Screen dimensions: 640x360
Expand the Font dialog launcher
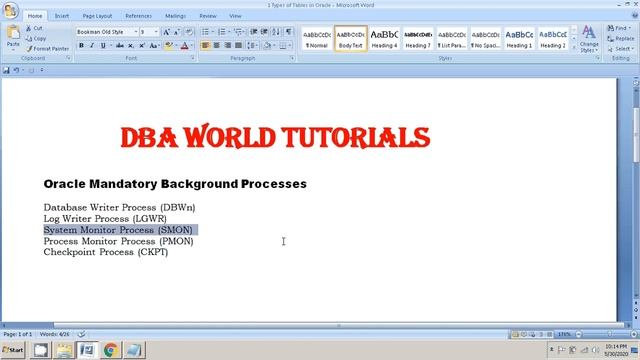pos(192,58)
